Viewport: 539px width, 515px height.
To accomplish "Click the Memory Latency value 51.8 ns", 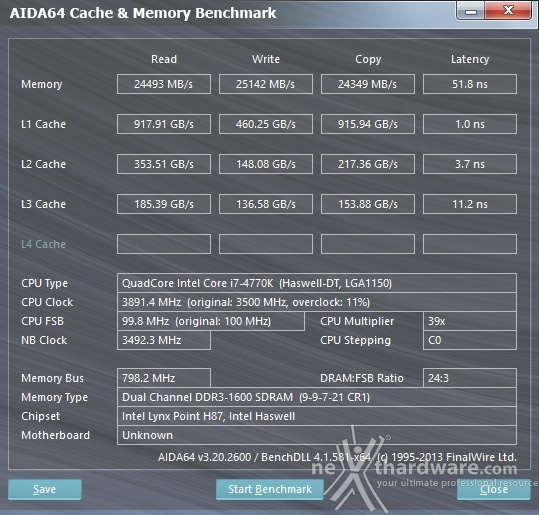I will [x=470, y=84].
